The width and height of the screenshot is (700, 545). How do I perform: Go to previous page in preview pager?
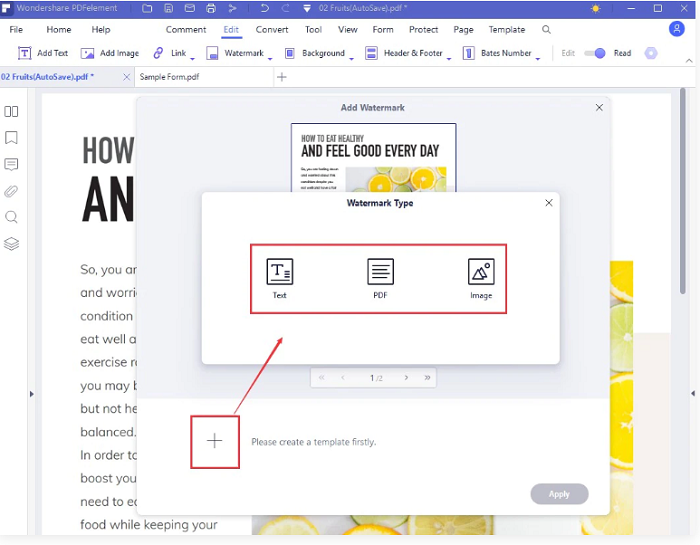[x=343, y=378]
